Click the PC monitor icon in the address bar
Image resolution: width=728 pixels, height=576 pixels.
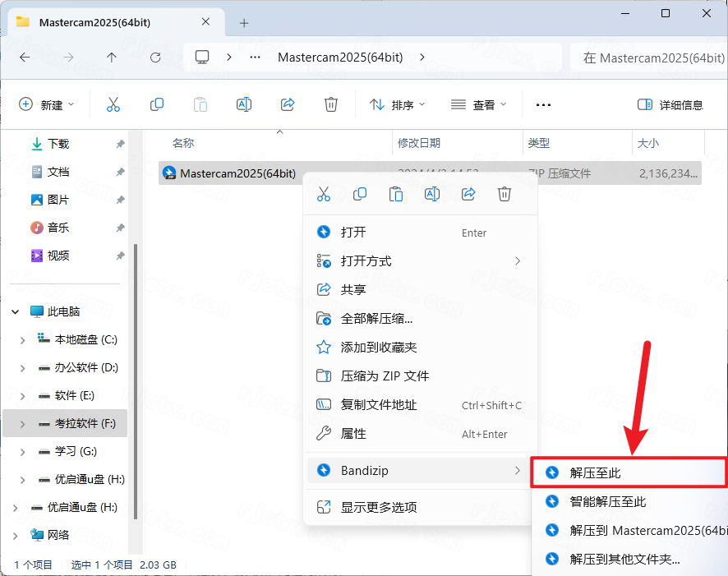(x=202, y=57)
